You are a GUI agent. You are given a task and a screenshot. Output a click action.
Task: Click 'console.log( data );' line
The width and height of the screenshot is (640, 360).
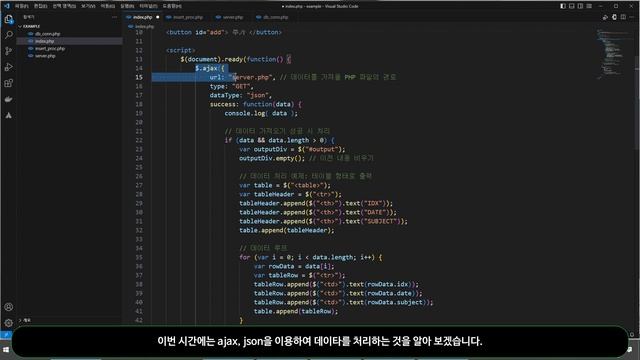coord(261,113)
